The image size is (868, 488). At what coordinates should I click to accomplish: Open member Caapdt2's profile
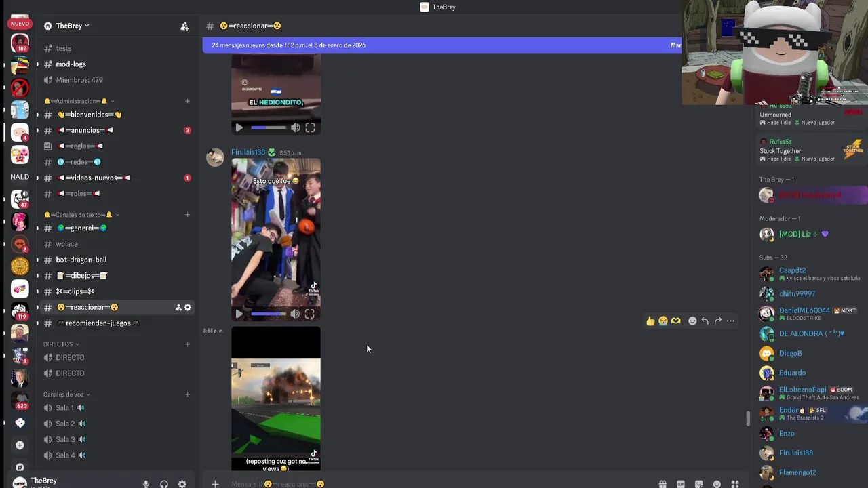tap(811, 274)
